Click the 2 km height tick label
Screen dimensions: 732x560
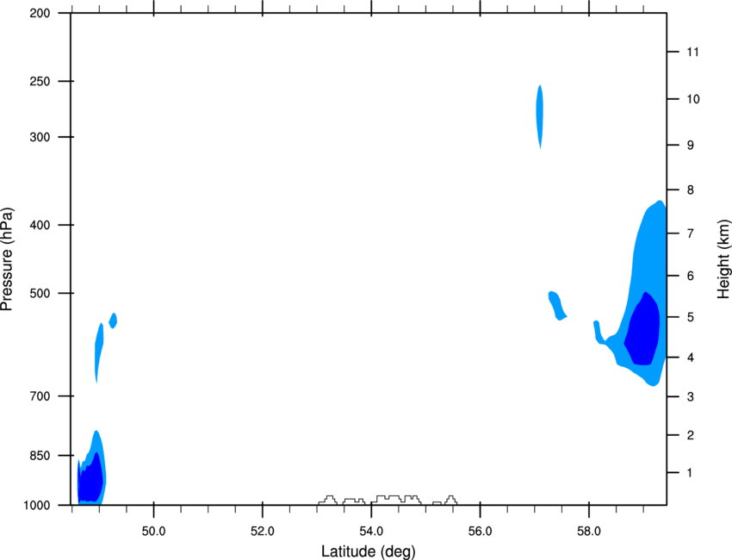click(x=691, y=435)
